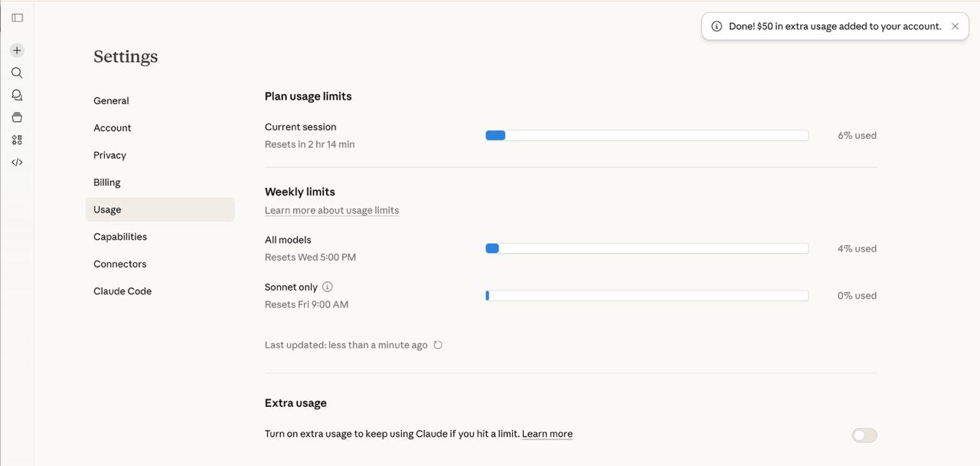Click the Current session usage bar
980x466 pixels.
coord(646,136)
